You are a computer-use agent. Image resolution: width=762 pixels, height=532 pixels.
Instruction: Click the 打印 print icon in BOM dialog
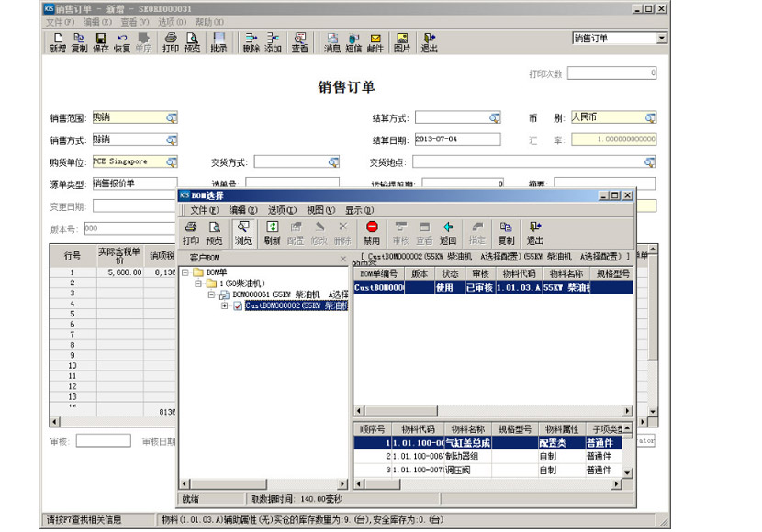(190, 231)
